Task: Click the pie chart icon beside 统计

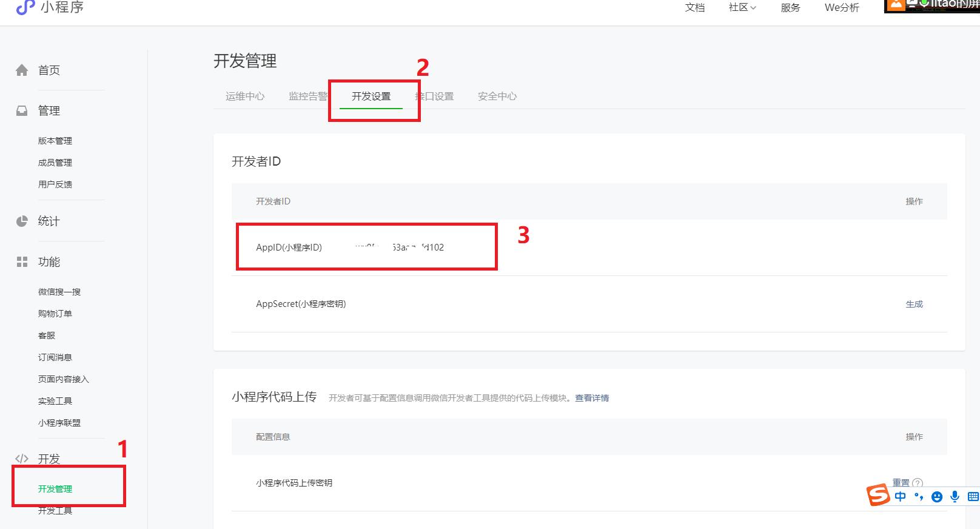Action: pos(22,221)
